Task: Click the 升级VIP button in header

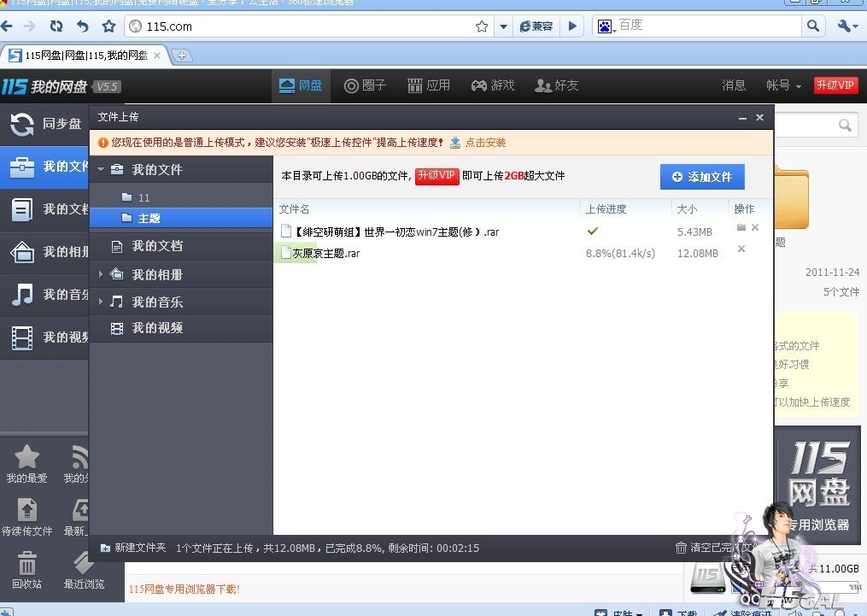Action: click(835, 85)
